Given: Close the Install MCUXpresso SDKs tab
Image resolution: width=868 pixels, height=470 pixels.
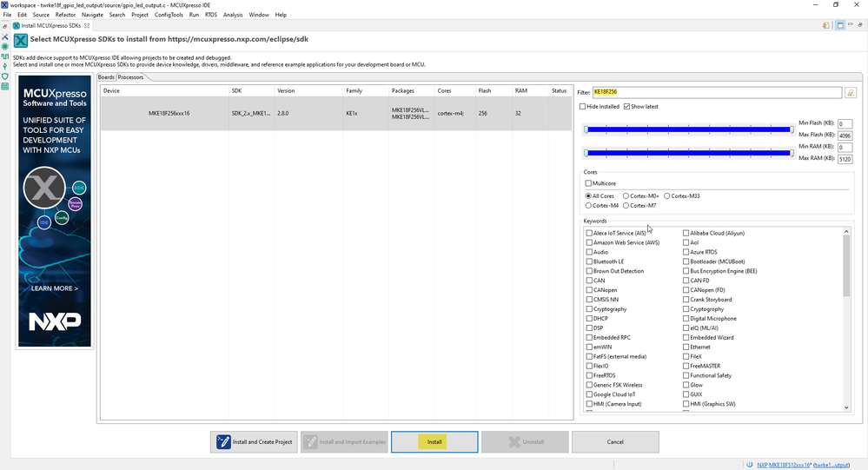Looking at the screenshot, I should 87,25.
